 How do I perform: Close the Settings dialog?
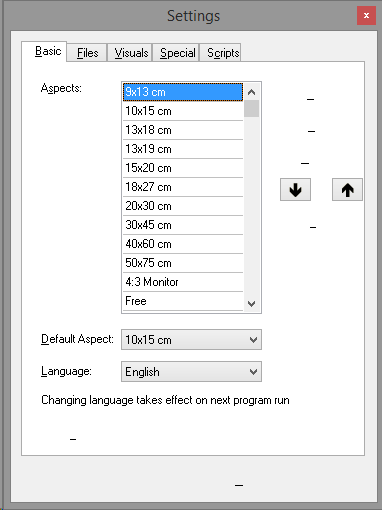coord(366,16)
